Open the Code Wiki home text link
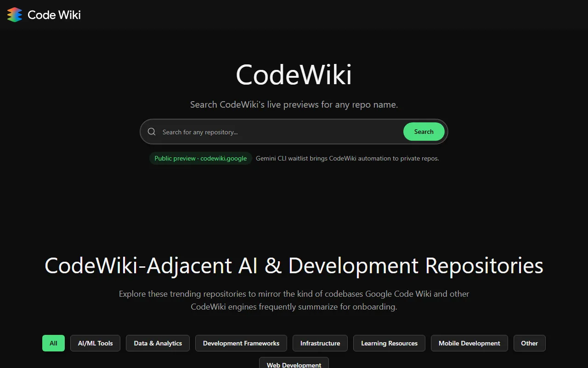 54,15
